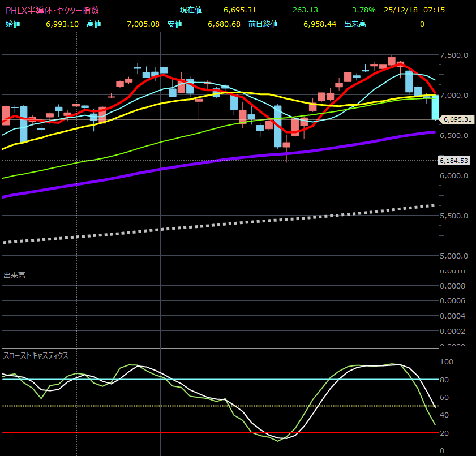Click the current price tag on price axis
476x456 pixels.
457,119
